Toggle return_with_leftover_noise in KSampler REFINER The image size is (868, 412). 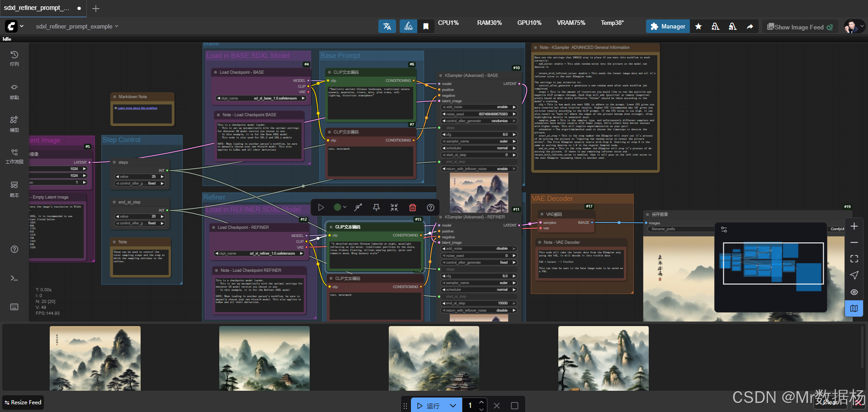pos(479,310)
